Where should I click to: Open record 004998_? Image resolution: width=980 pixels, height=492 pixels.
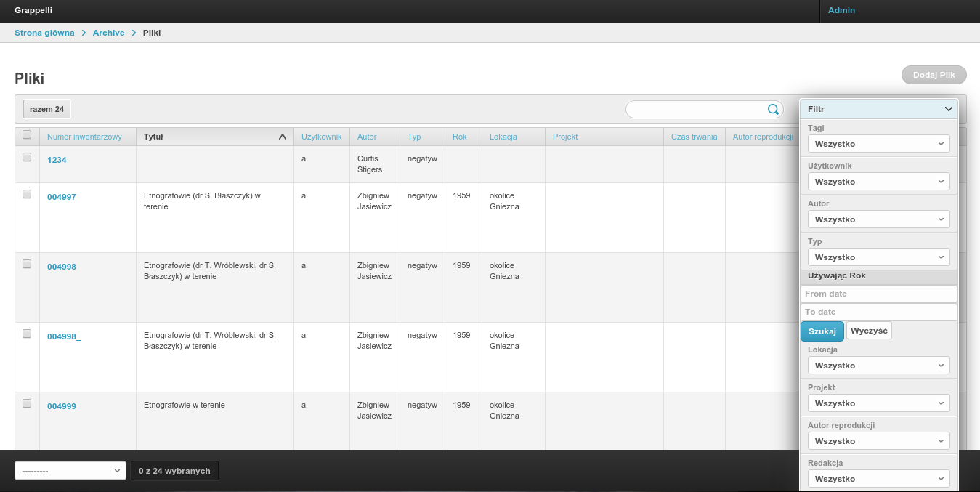pos(64,336)
